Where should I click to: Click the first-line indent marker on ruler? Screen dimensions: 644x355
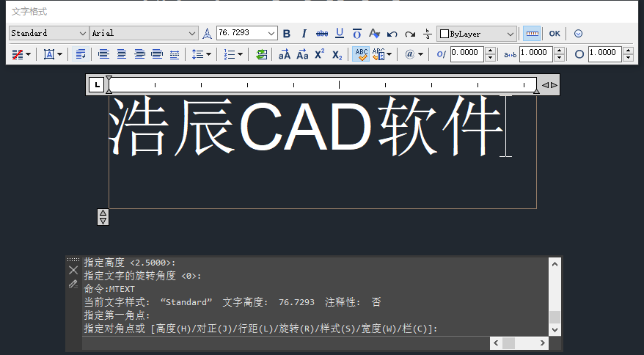click(109, 78)
